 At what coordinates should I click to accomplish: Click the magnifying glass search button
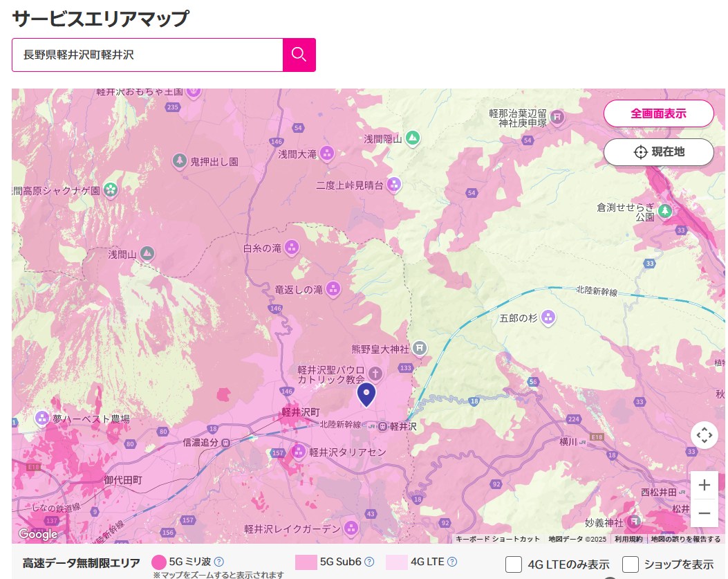pyautogui.click(x=299, y=55)
